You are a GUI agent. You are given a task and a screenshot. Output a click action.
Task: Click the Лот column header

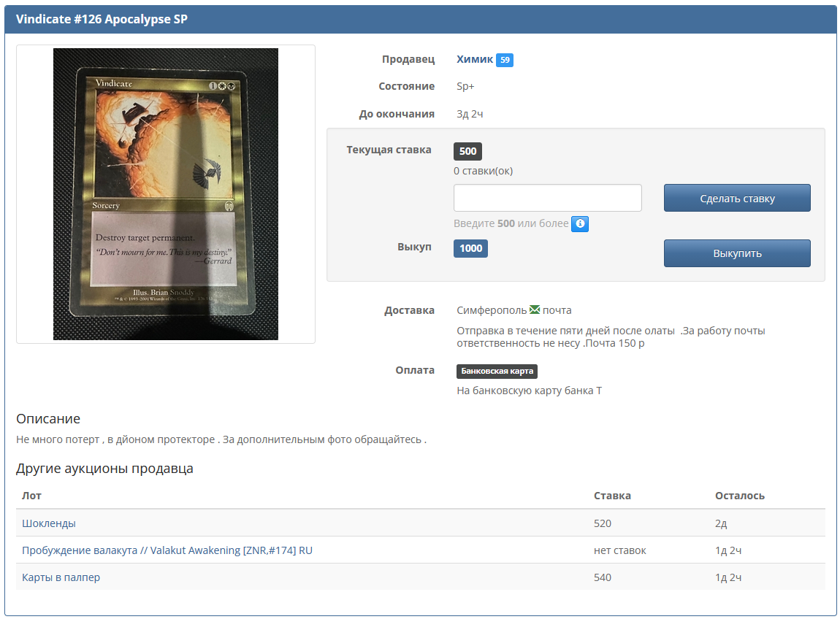click(x=31, y=496)
